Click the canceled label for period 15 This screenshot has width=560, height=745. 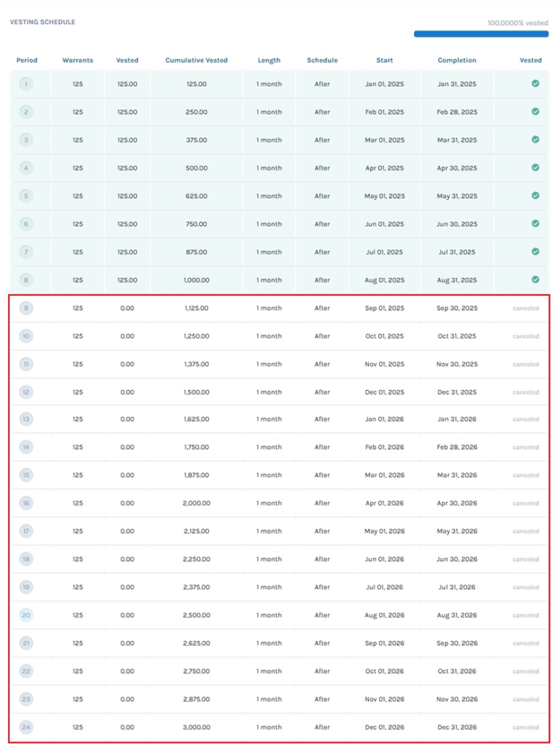click(x=526, y=476)
